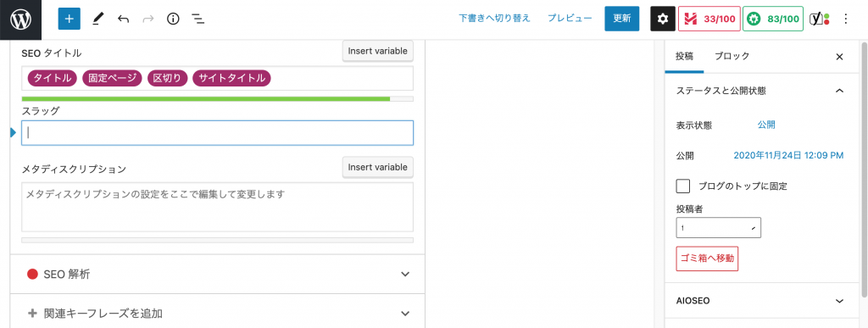Image resolution: width=868 pixels, height=328 pixels.
Task: Open the Yoast SEO sidebar icon
Action: coord(820,19)
